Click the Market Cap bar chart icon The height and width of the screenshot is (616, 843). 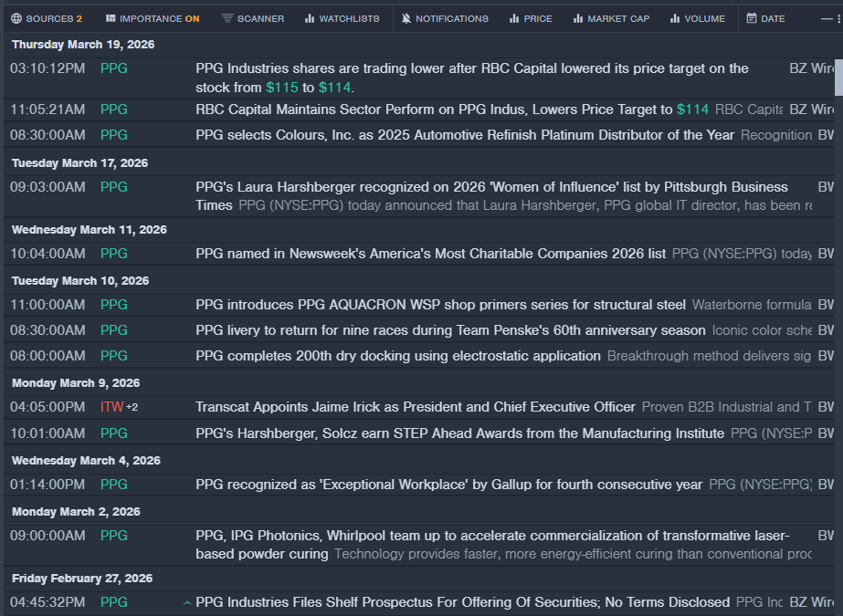coord(578,19)
